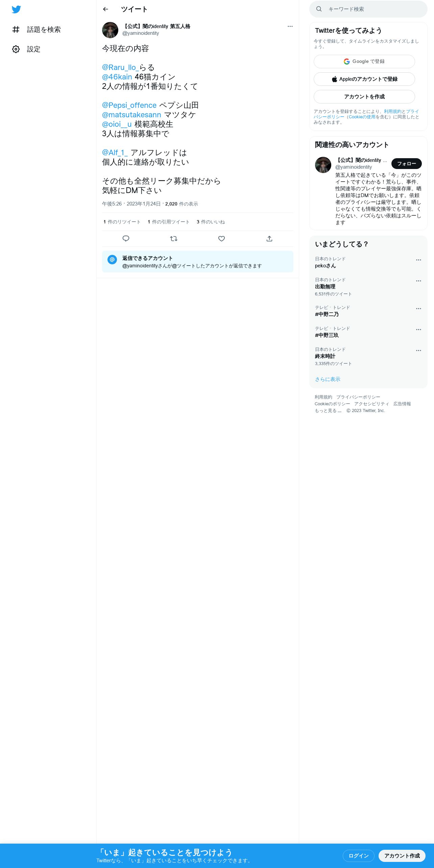Screen dimensions: 434x868
Task: Open 出勤無理 trend
Action: [368, 287]
